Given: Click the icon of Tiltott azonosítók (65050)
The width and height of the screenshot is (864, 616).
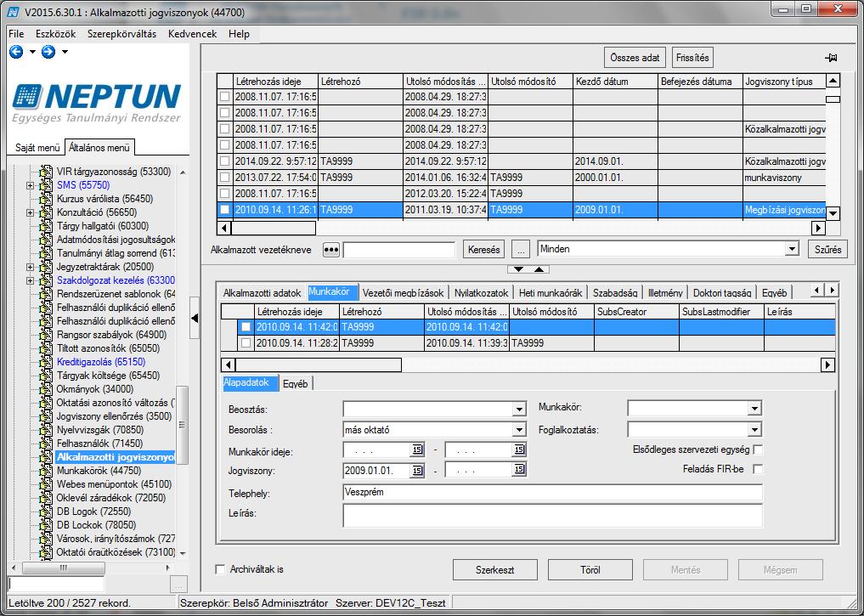Looking at the screenshot, I should click(46, 348).
